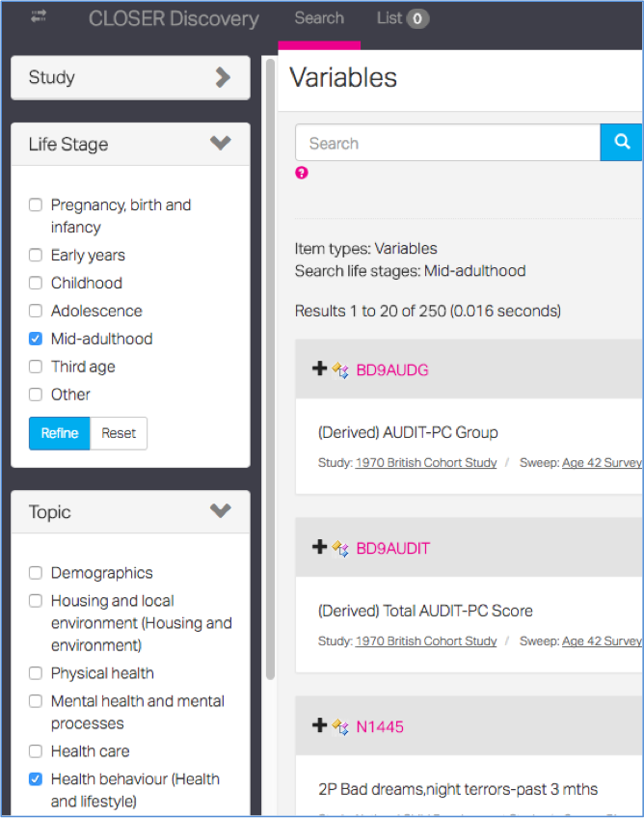Screen dimensions: 644x818
Task: Collapse the Topic panel chevron
Action: (221, 510)
